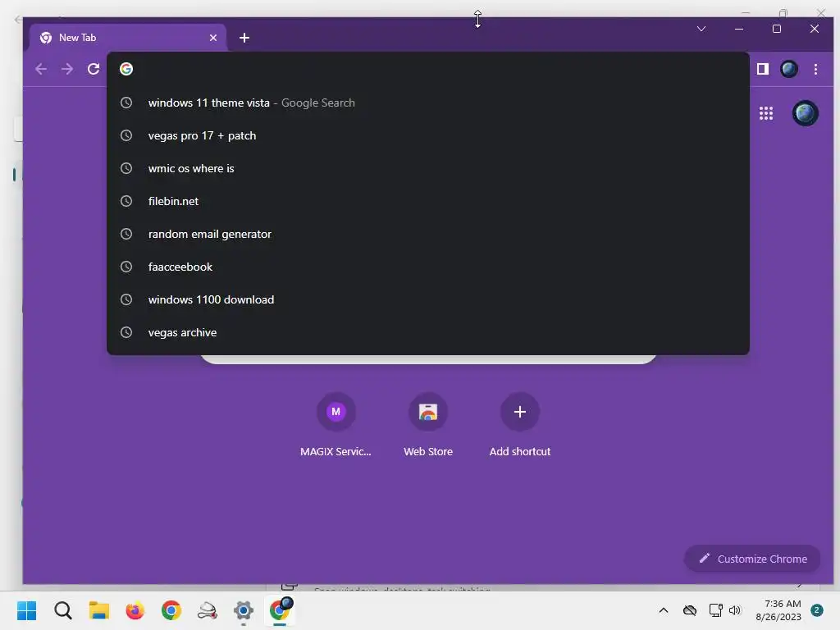
Task: Open Google account avatar on page
Action: 806,113
